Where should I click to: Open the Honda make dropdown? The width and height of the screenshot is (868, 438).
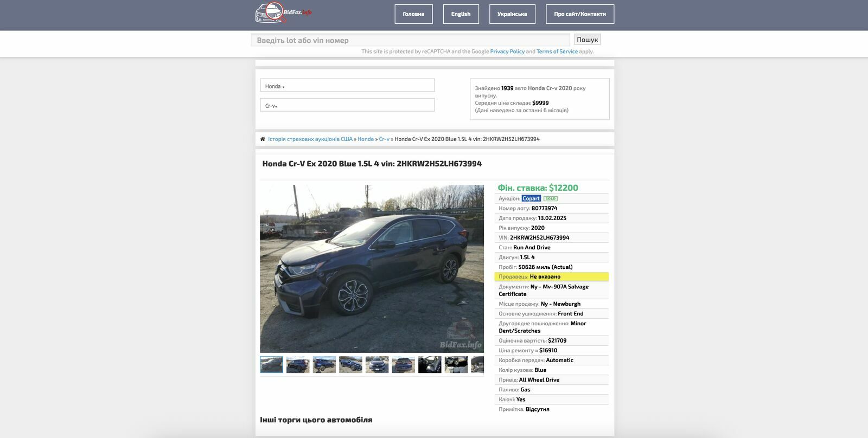[347, 86]
